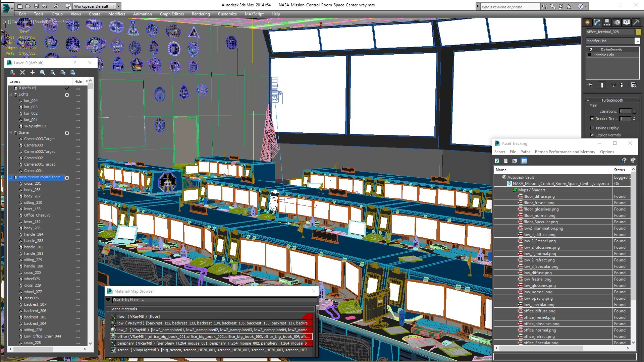This screenshot has height=362, width=644.
Task: Click the Undo arrow icon
Action: 44,6
